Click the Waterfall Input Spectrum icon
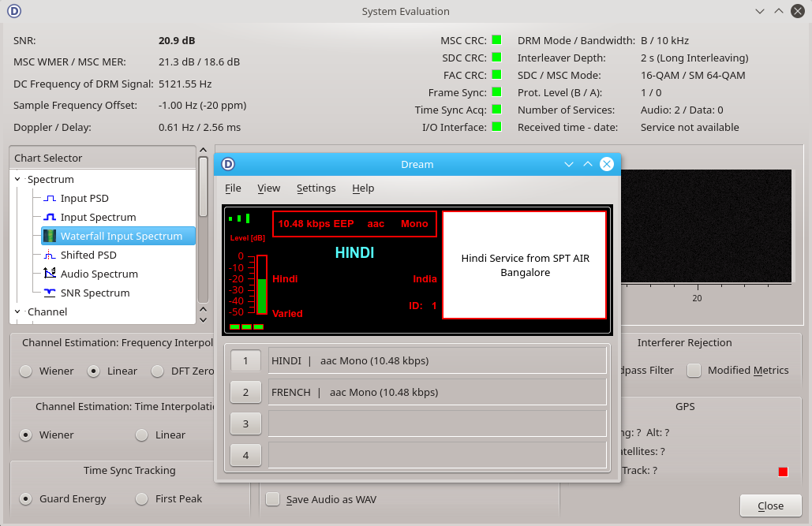The height and width of the screenshot is (526, 812). [50, 236]
